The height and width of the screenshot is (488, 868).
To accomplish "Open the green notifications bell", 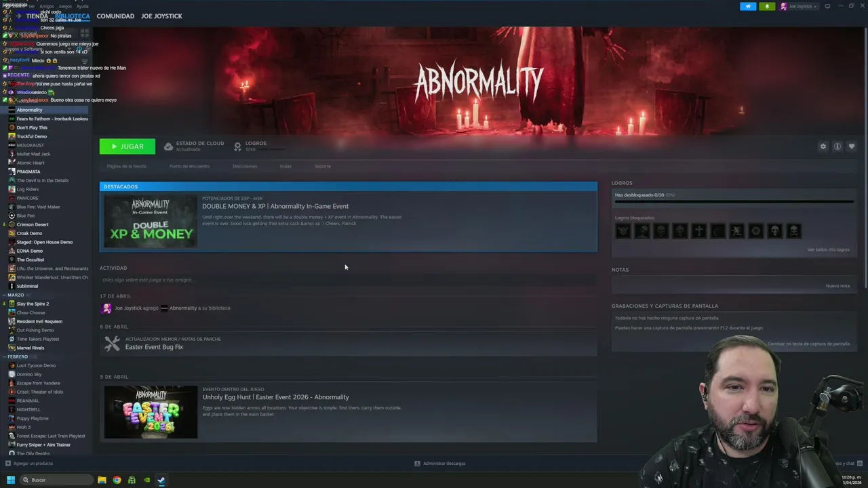I will (x=767, y=6).
